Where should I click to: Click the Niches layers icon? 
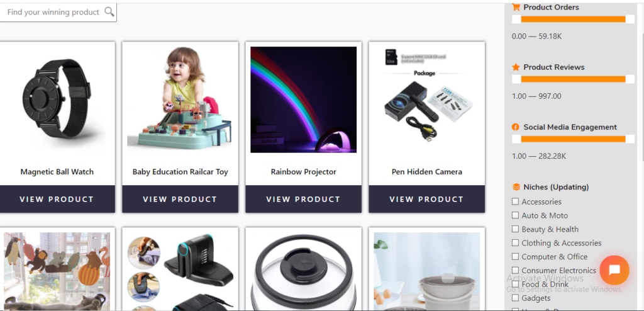(516, 187)
